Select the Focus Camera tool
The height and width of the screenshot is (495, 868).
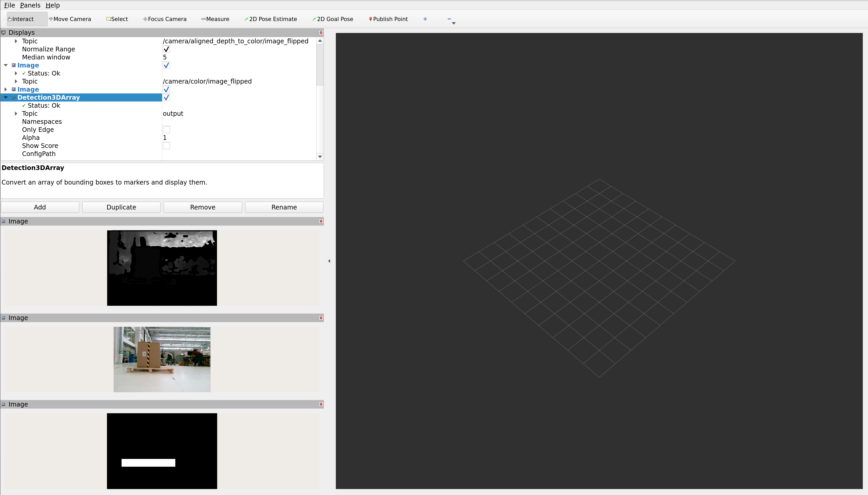[x=165, y=19]
